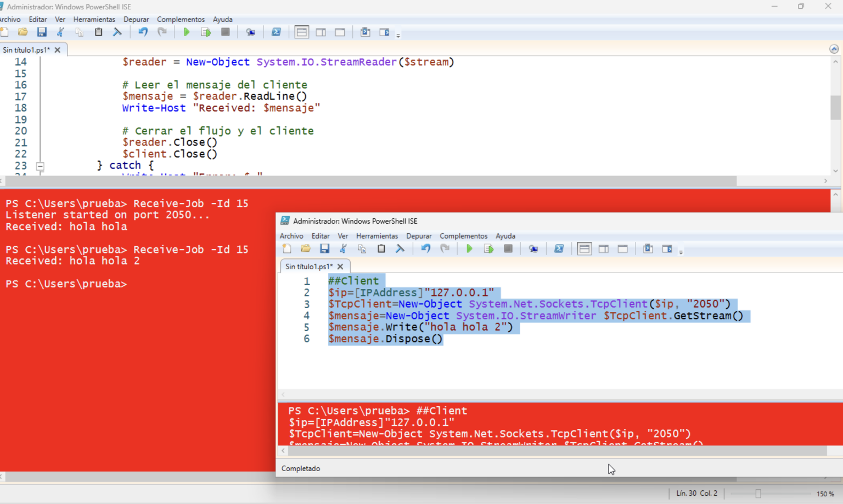Open the Complementos menu in the front window
The width and height of the screenshot is (843, 504).
pyautogui.click(x=463, y=236)
